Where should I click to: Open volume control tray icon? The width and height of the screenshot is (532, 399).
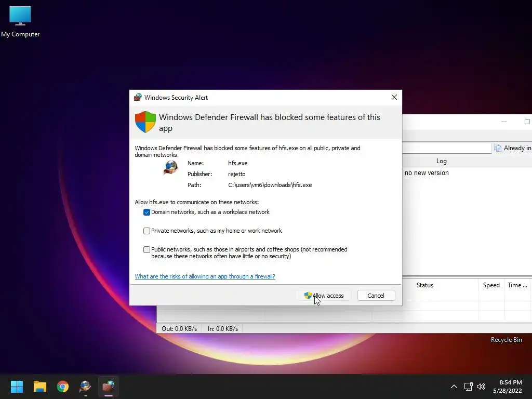(481, 387)
